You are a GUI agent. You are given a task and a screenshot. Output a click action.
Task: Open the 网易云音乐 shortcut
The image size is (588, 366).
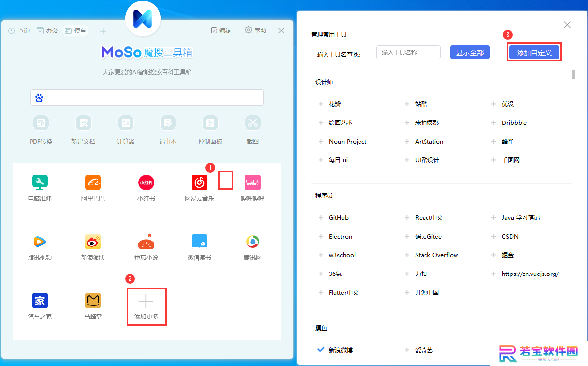199,183
